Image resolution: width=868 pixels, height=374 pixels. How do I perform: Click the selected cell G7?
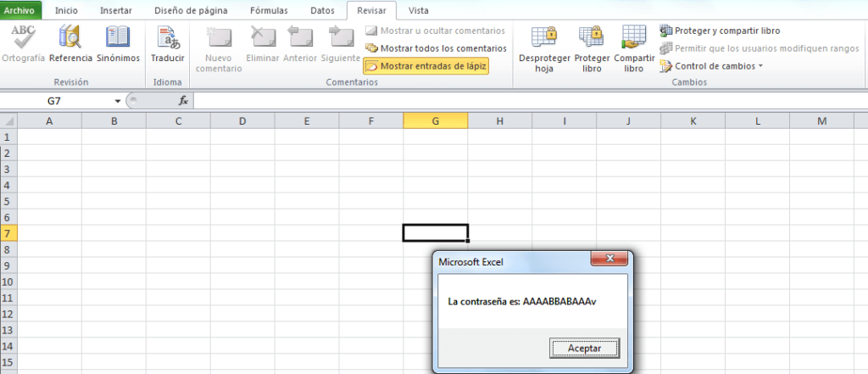[436, 233]
